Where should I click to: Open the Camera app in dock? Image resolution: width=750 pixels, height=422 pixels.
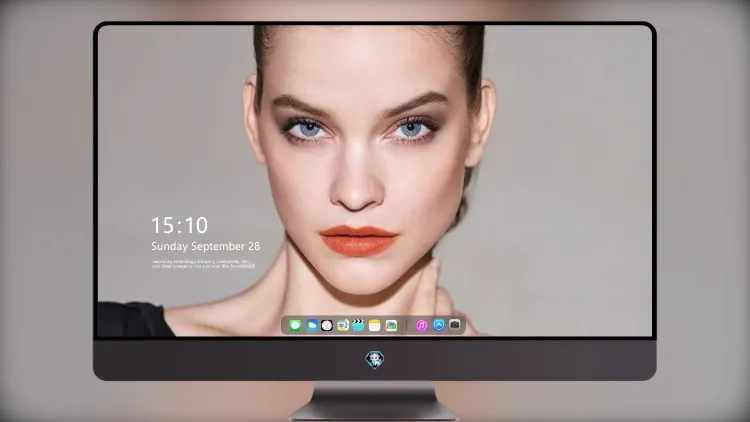pos(454,325)
